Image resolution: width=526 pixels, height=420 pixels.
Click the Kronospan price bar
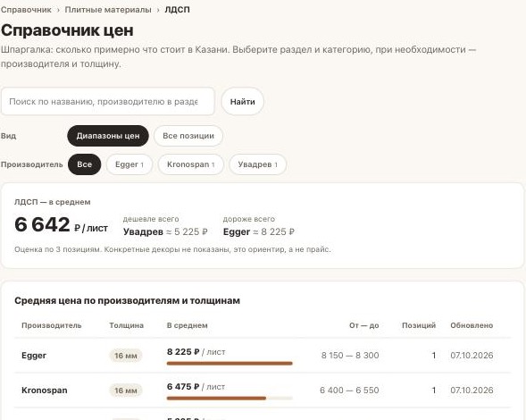point(230,399)
